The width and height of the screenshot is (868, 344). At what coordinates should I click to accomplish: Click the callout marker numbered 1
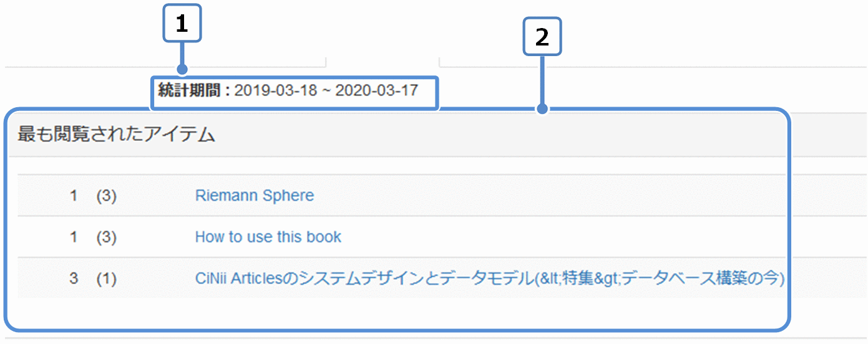point(182,24)
